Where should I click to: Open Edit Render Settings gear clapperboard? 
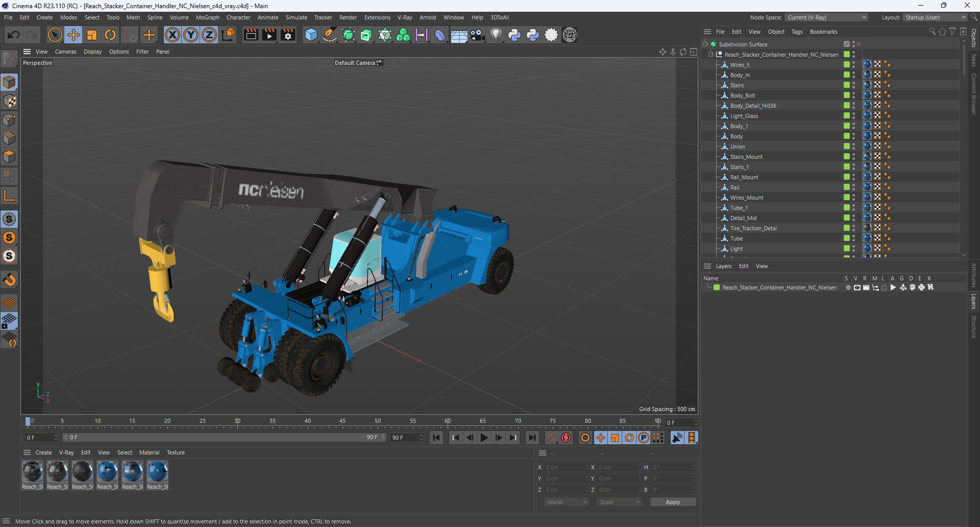tap(288, 35)
